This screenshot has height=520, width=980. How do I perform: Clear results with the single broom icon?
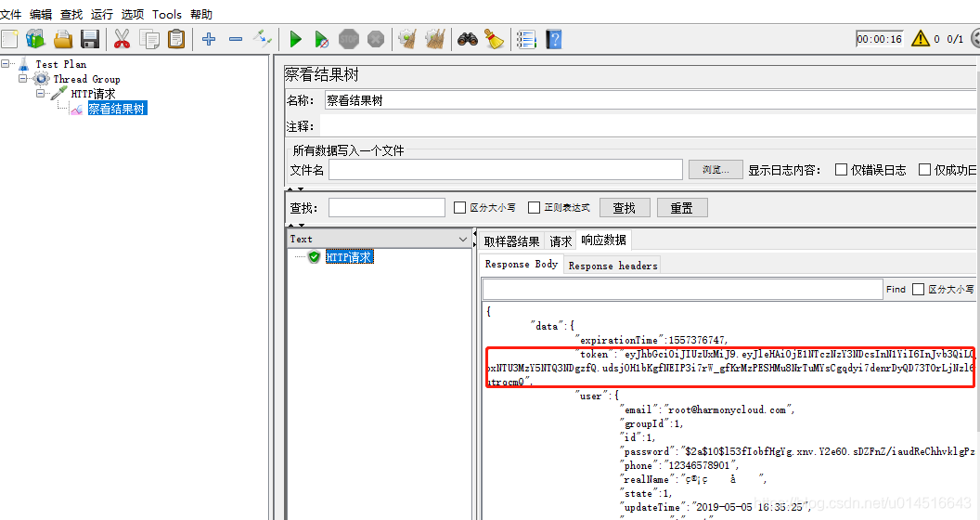(x=408, y=39)
